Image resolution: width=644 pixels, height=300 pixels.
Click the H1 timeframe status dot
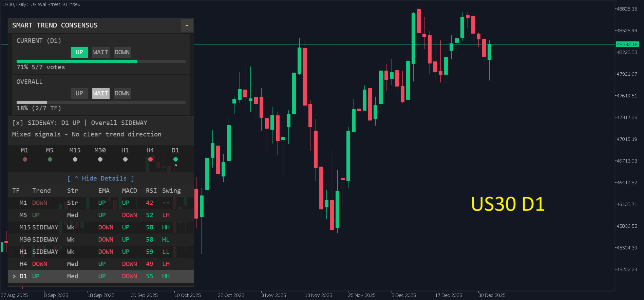[x=125, y=159]
